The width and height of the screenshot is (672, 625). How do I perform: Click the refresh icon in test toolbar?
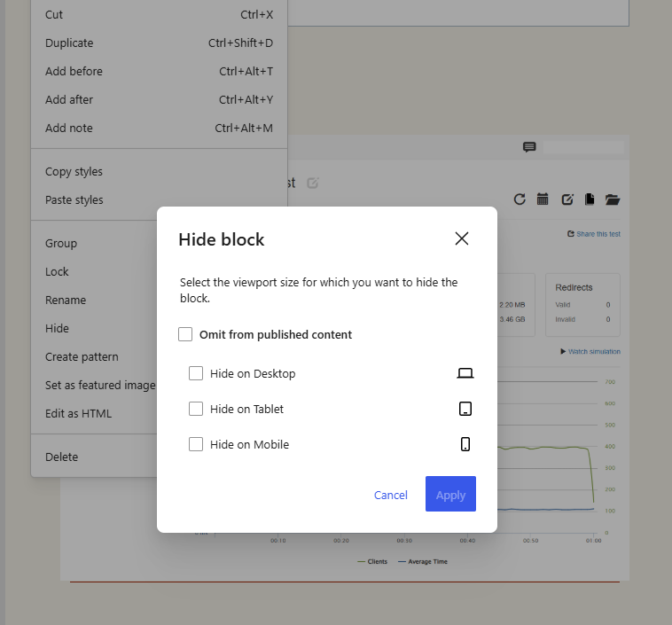click(520, 199)
